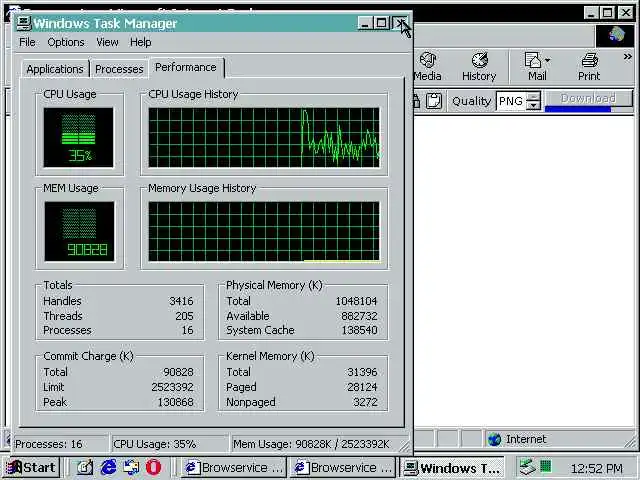Click the Processes total value 16

[x=187, y=331]
